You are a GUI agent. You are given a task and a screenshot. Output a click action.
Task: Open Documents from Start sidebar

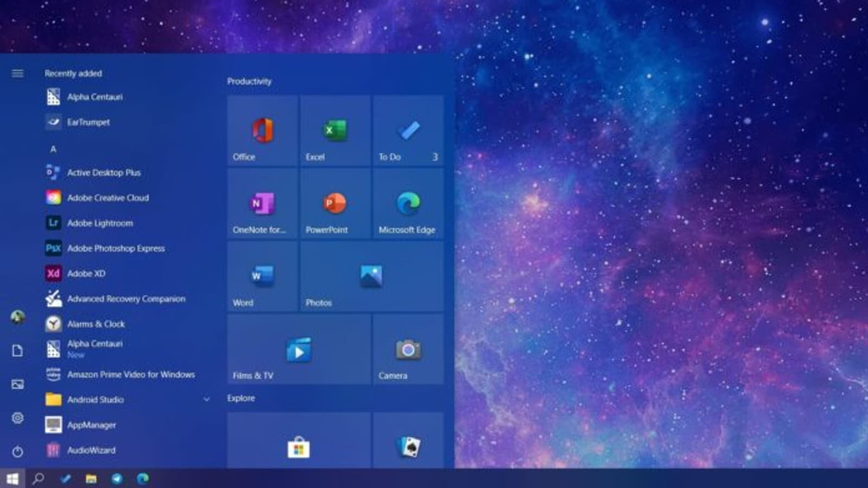click(17, 351)
